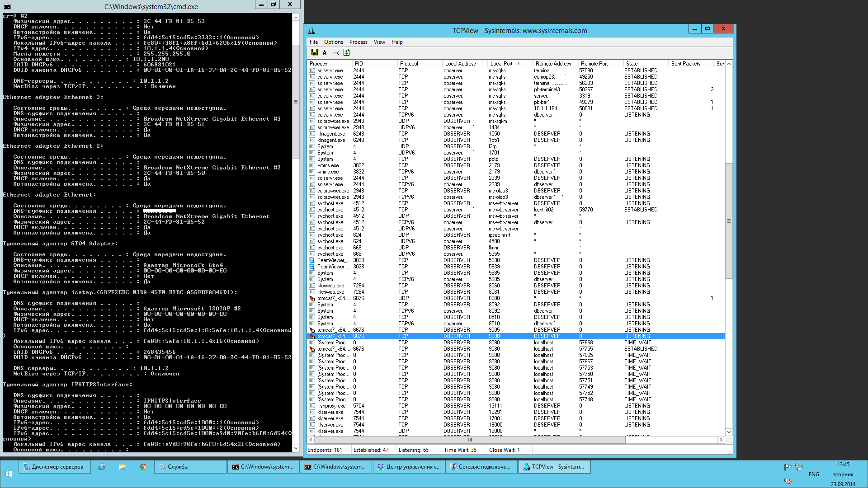The image size is (868, 488).
Task: Select the sqlservr.exe row with remote port 57090
Action: click(516, 70)
